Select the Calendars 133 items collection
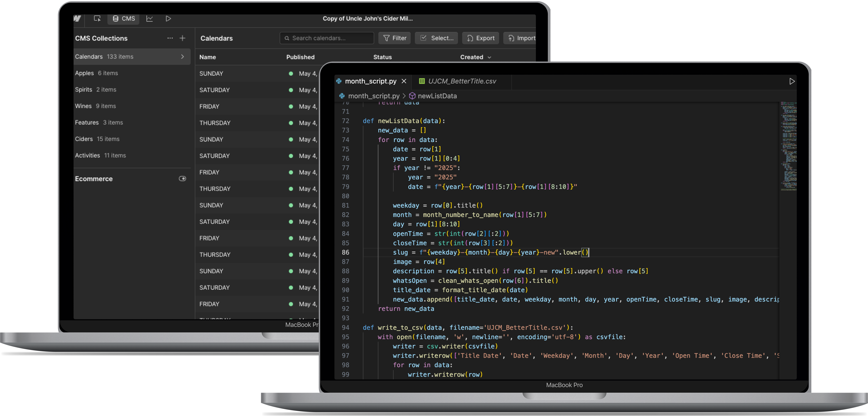 tap(132, 57)
